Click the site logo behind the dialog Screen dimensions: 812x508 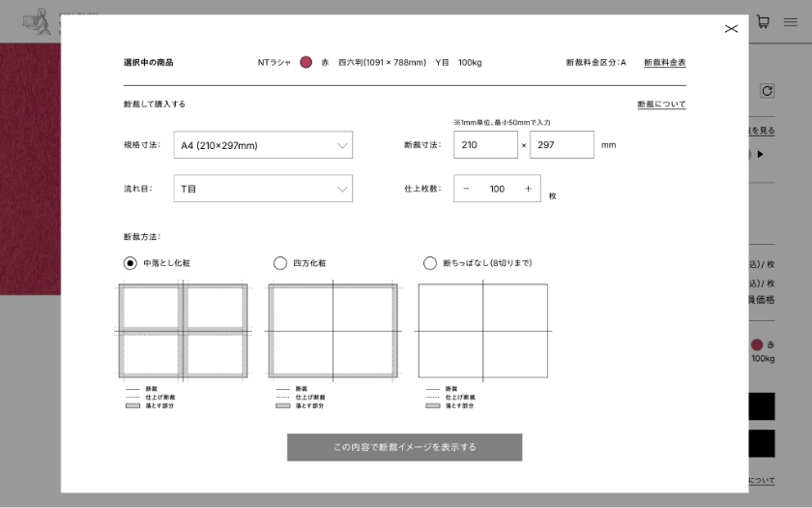(38, 23)
